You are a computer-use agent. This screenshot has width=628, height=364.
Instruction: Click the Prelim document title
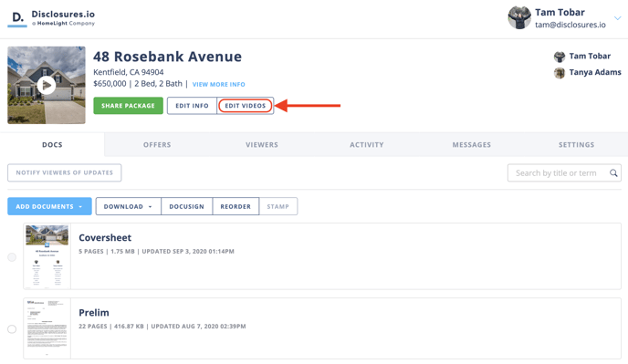pos(94,313)
